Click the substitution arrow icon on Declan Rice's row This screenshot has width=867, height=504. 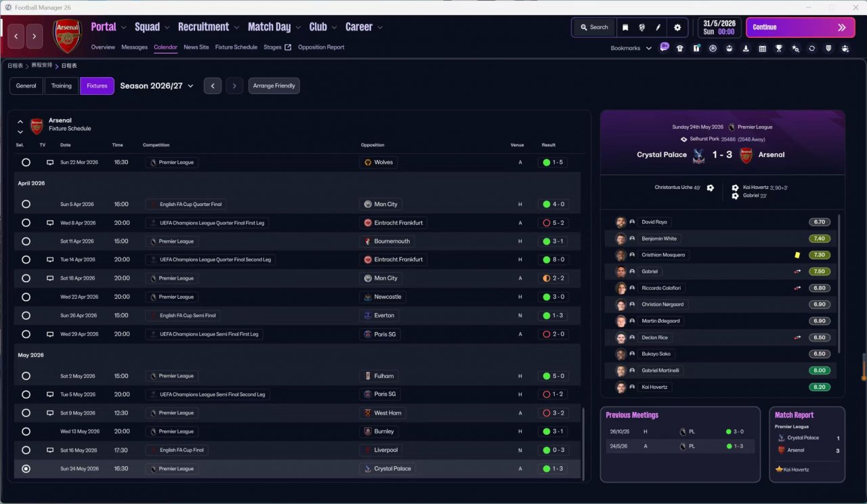pos(797,337)
